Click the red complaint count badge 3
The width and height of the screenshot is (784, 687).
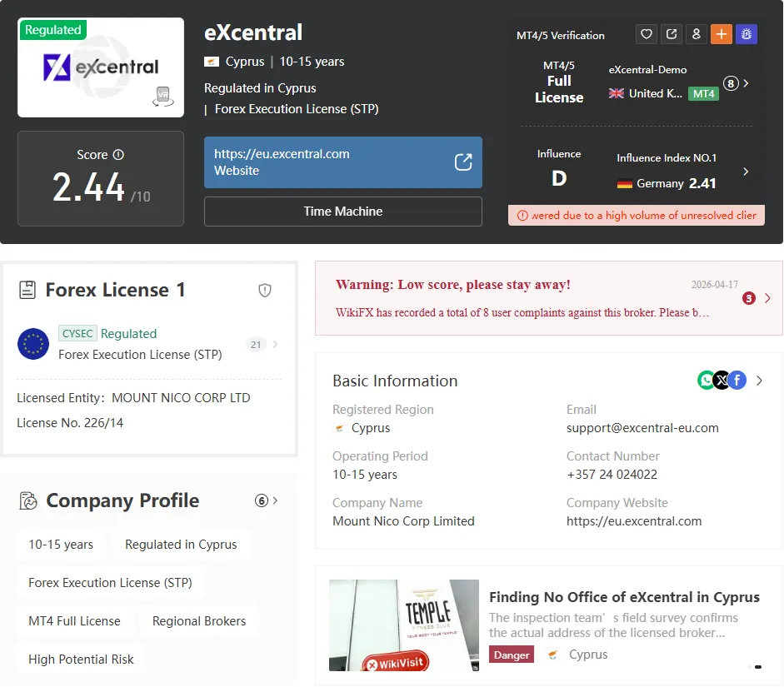748,299
